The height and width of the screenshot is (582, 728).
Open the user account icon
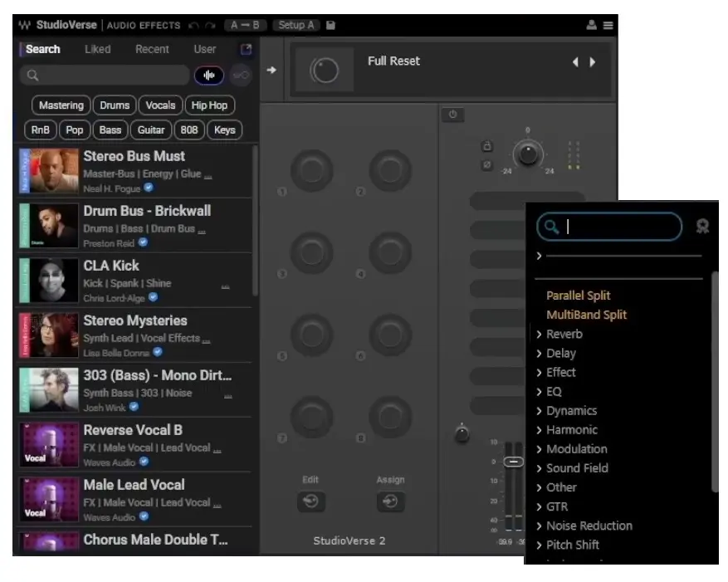click(591, 25)
